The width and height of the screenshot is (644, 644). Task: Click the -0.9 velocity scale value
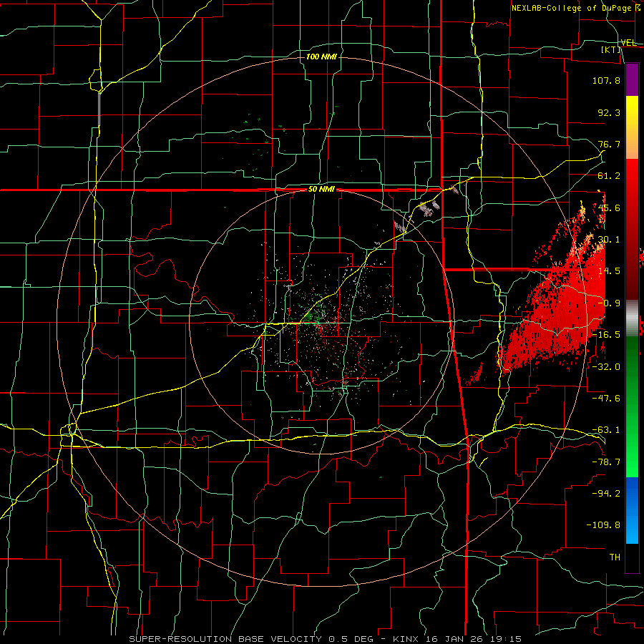[609, 303]
